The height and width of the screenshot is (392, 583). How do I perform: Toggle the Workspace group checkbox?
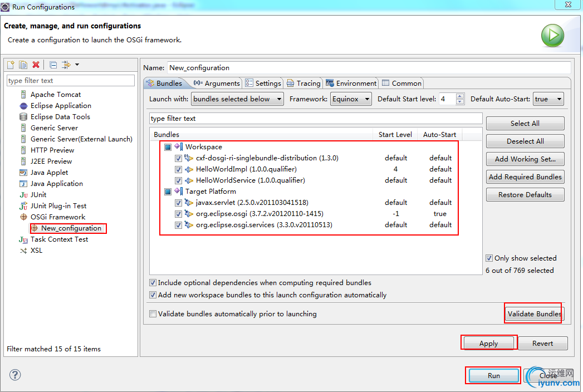168,148
